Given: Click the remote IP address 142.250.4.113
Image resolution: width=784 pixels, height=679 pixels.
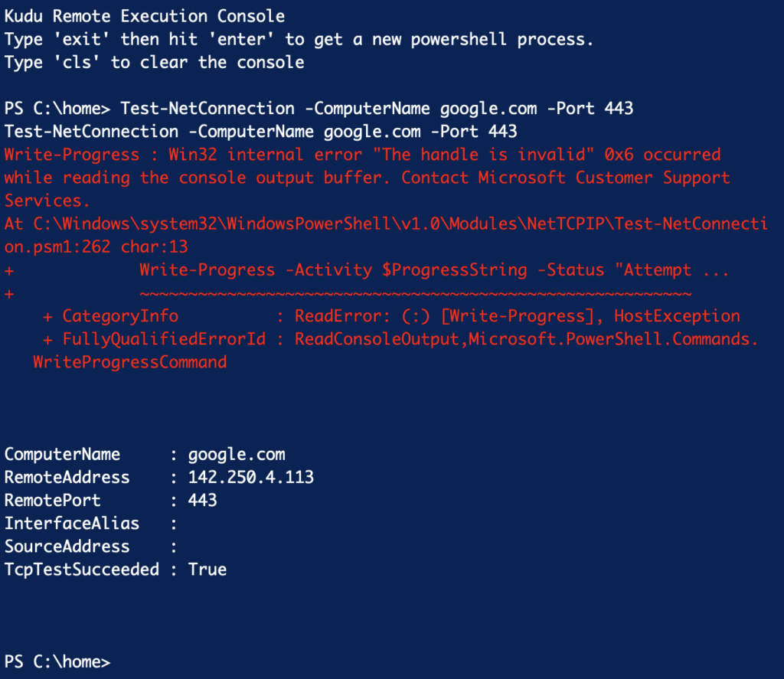Looking at the screenshot, I should [251, 478].
